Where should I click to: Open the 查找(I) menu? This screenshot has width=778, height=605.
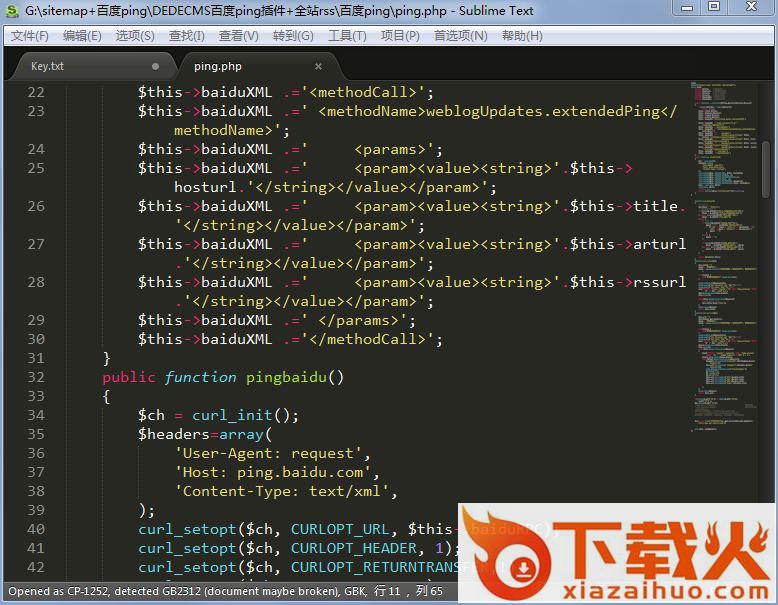click(x=187, y=36)
